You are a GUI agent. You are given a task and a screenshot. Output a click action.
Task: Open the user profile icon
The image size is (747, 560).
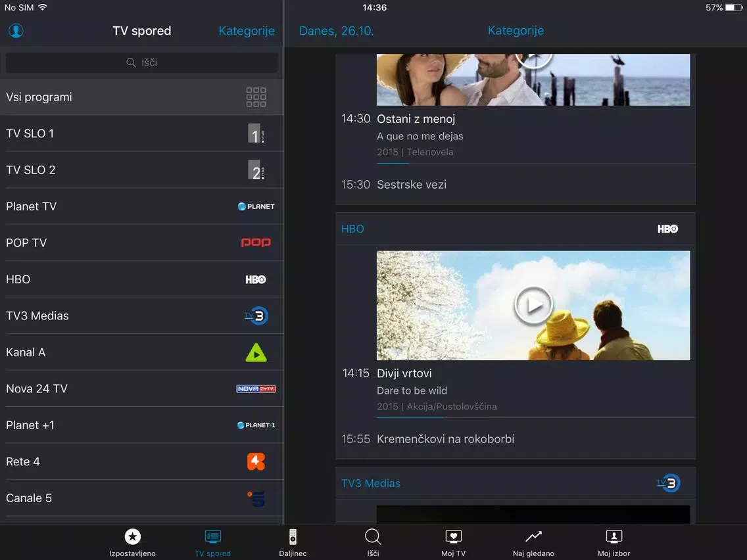(16, 31)
